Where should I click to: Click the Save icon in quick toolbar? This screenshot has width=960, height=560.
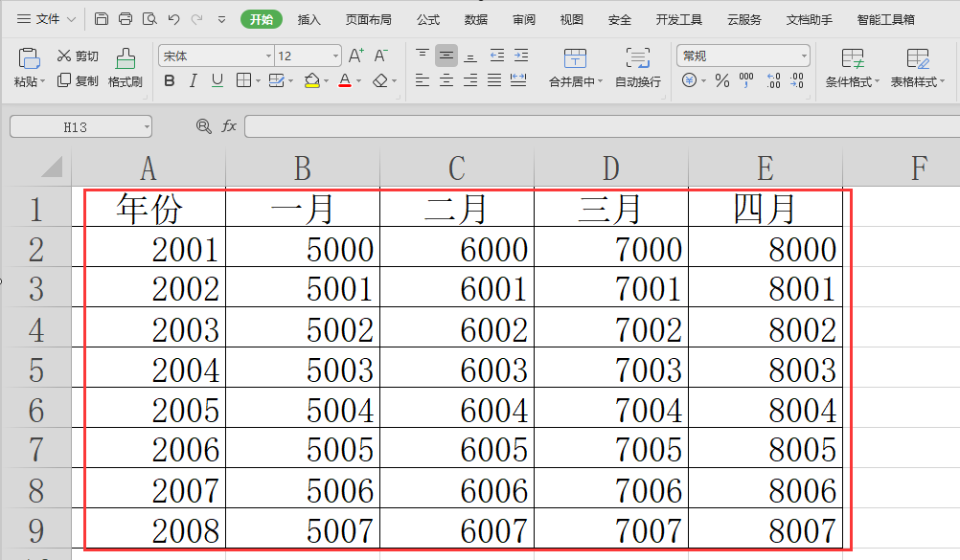point(102,19)
